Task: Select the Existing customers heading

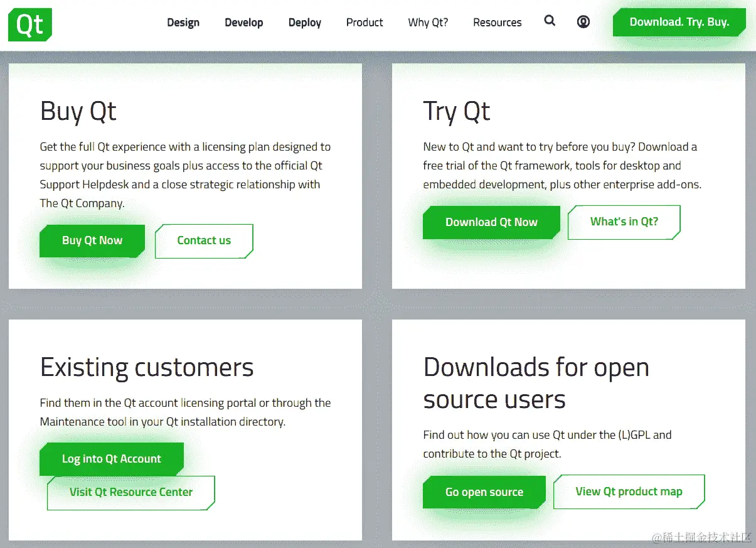Action: pos(147,367)
